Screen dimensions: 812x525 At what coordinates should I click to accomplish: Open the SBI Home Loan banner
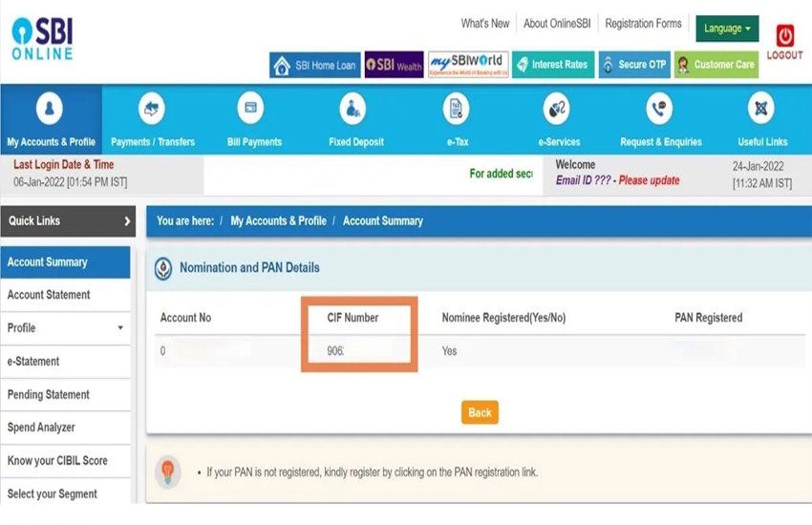[314, 65]
